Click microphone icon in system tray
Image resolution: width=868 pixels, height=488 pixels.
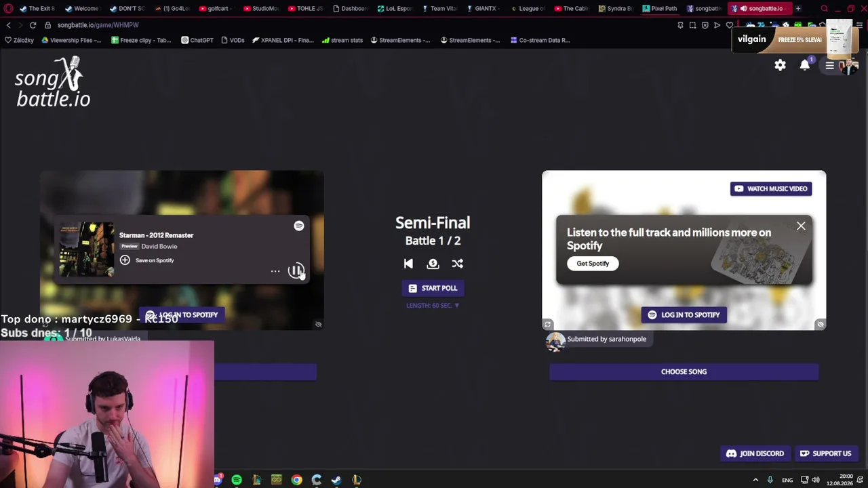pyautogui.click(x=770, y=480)
